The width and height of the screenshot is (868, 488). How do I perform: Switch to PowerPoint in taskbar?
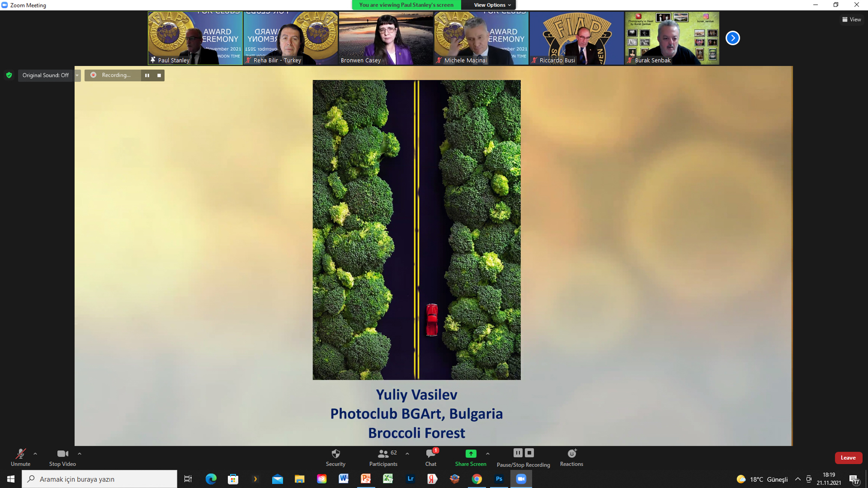coord(366,479)
